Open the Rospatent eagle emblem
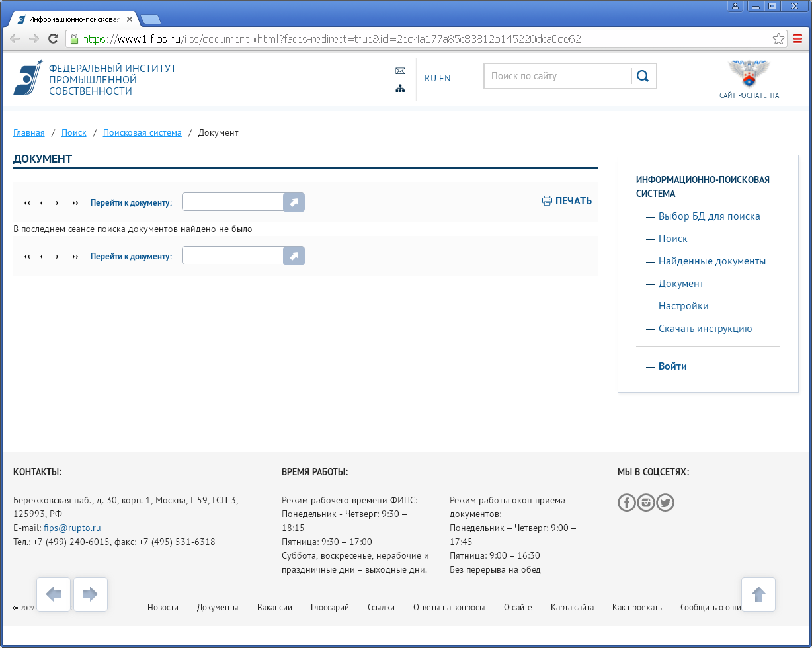812x648 pixels. pos(749,73)
